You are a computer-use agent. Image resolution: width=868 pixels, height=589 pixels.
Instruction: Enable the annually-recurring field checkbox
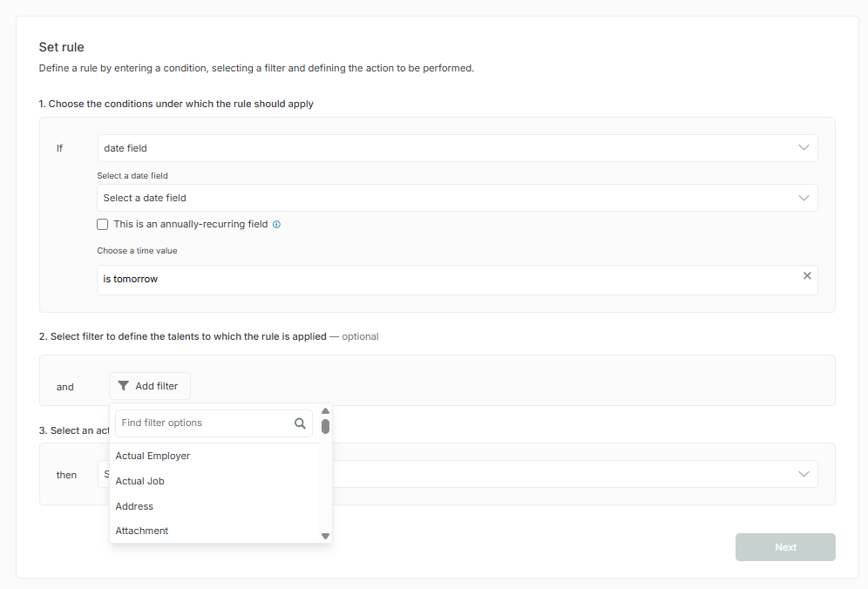pos(103,225)
